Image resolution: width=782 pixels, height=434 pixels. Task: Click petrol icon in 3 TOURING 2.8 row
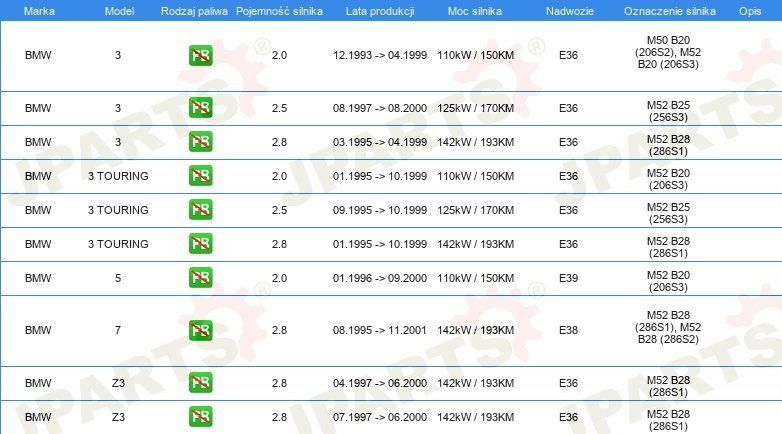click(200, 243)
